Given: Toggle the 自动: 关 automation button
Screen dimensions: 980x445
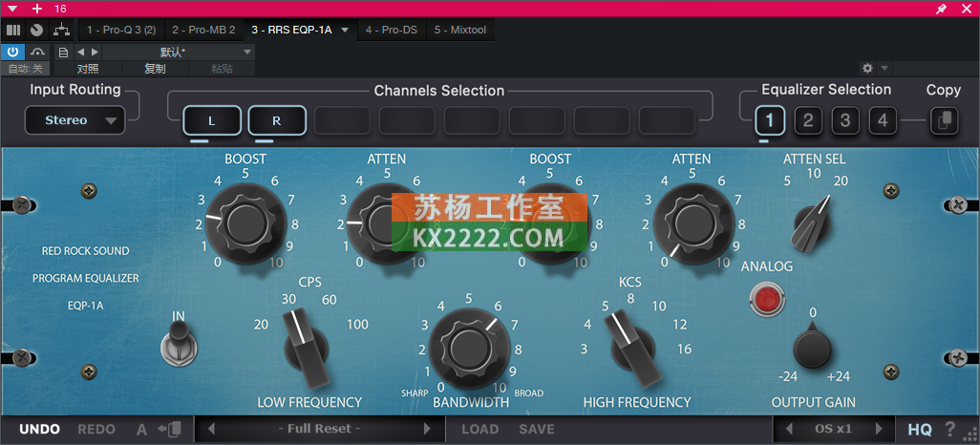Looking at the screenshot, I should point(26,69).
